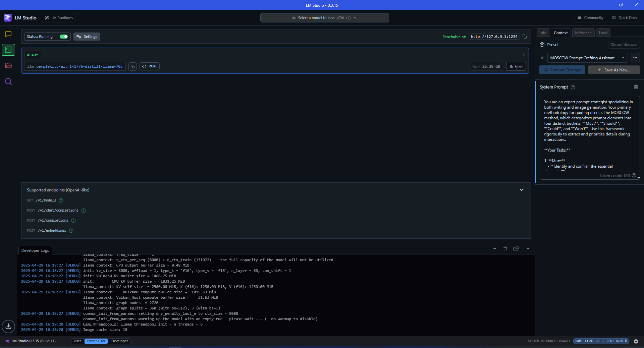The width and height of the screenshot is (644, 348).
Task: Select the Developer Logs tab
Action: pyautogui.click(x=35, y=250)
